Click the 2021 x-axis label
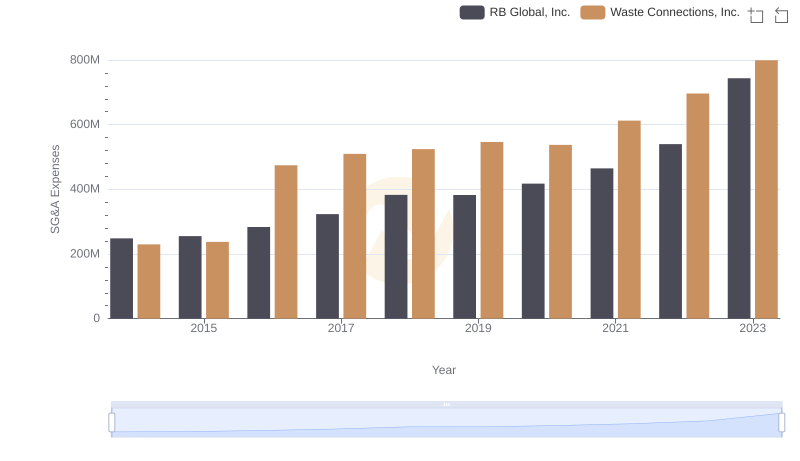This screenshot has width=800, height=461. 615,328
